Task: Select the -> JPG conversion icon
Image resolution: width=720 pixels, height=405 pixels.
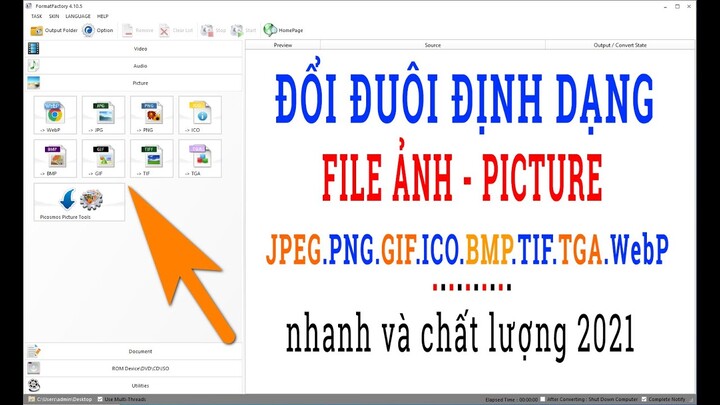Action: 103,115
